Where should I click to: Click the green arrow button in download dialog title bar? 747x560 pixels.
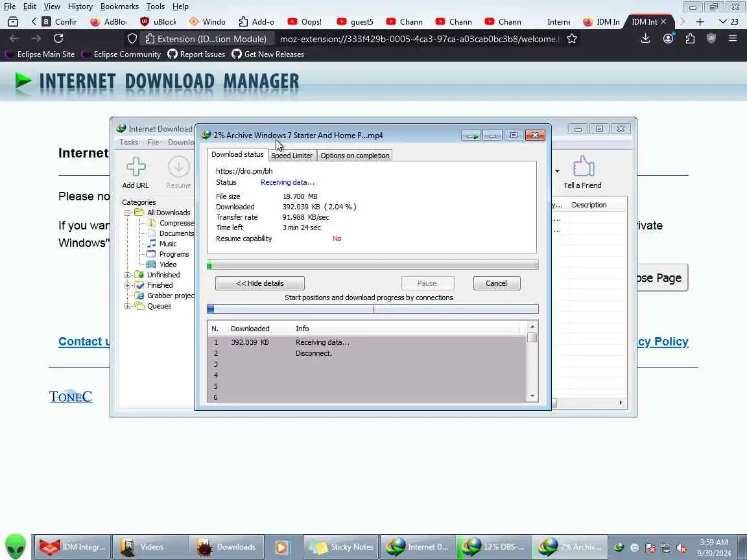471,135
